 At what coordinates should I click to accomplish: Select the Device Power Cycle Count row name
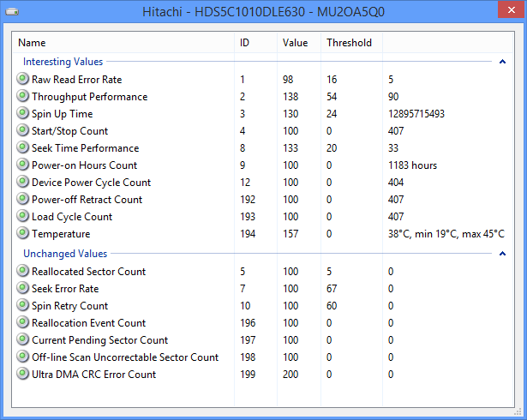click(x=92, y=183)
